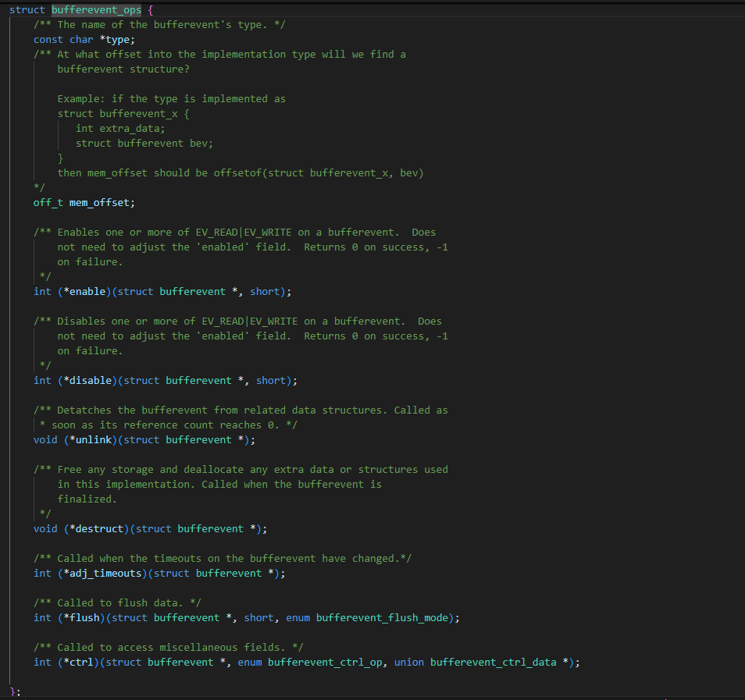
Task: Click the off_t type keyword
Action: point(48,203)
